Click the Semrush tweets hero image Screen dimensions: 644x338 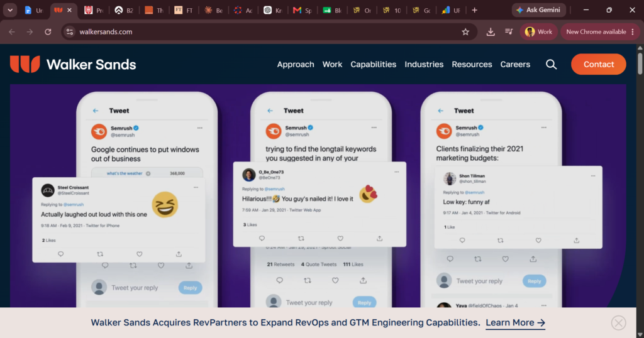[x=318, y=195]
